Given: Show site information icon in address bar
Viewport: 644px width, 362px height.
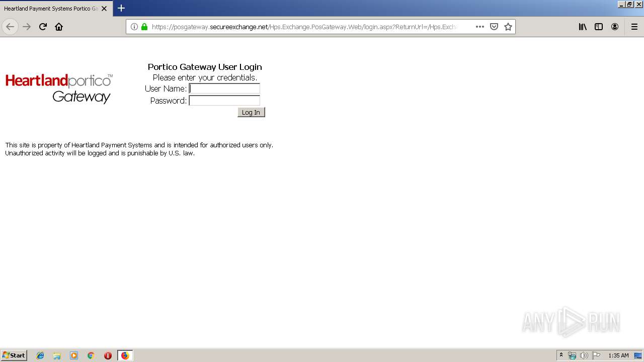Looking at the screenshot, I should tap(134, 27).
